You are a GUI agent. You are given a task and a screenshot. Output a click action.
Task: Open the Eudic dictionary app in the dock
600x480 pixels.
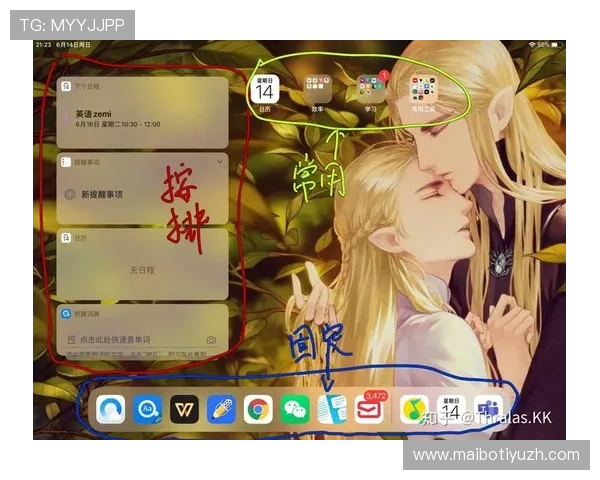pyautogui.click(x=147, y=409)
